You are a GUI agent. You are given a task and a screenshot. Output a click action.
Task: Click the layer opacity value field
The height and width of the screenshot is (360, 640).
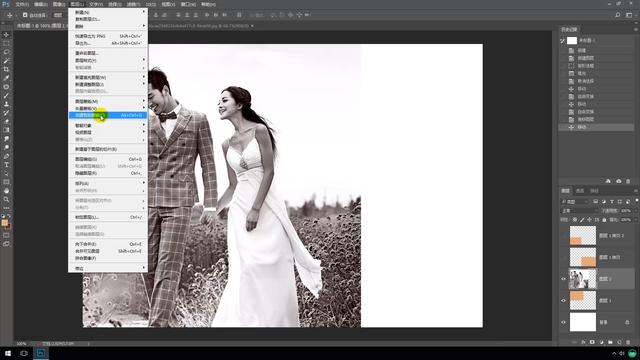click(626, 211)
